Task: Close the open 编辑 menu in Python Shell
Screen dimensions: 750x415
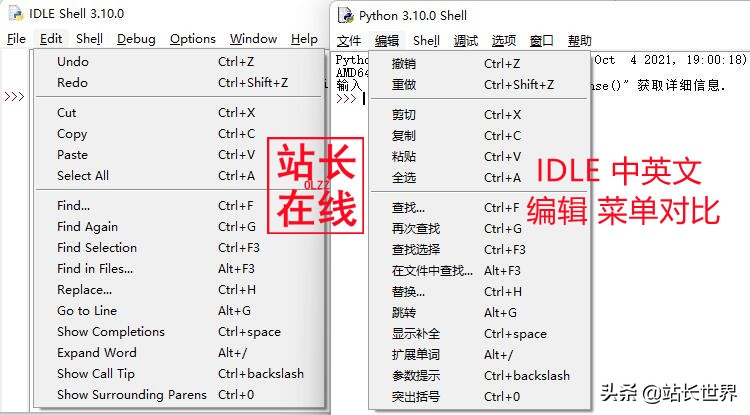Action: pyautogui.click(x=387, y=41)
